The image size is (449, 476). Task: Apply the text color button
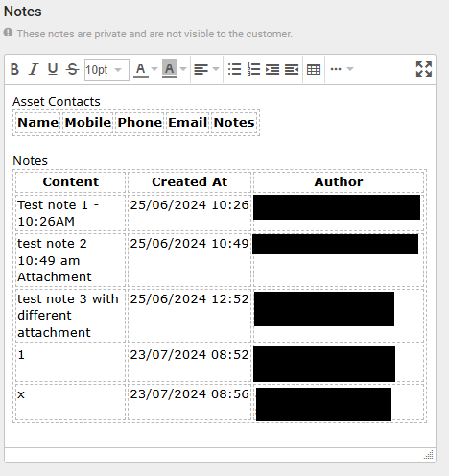pos(141,69)
